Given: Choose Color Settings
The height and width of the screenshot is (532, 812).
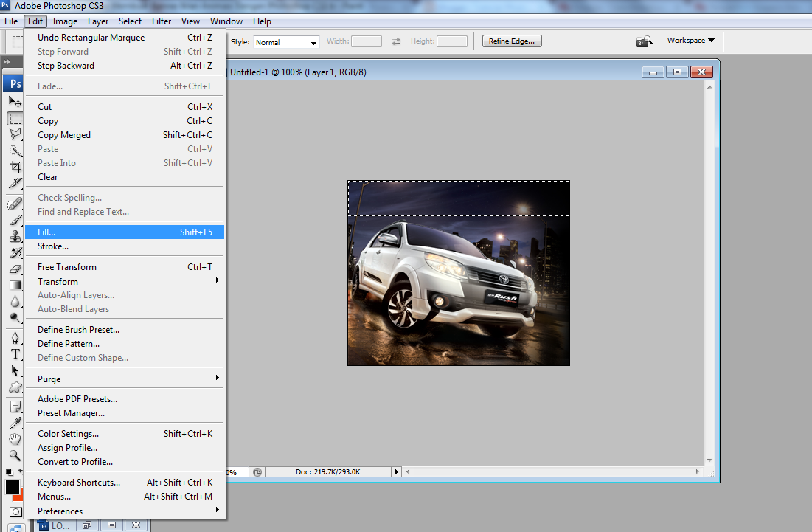Looking at the screenshot, I should click(x=125, y=434).
